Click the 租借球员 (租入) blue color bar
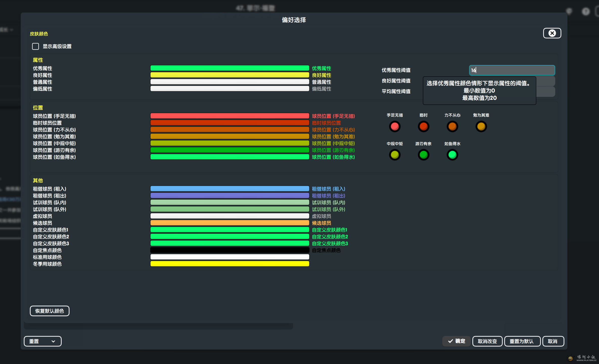Screen dimensions: 599x364 [230, 189]
